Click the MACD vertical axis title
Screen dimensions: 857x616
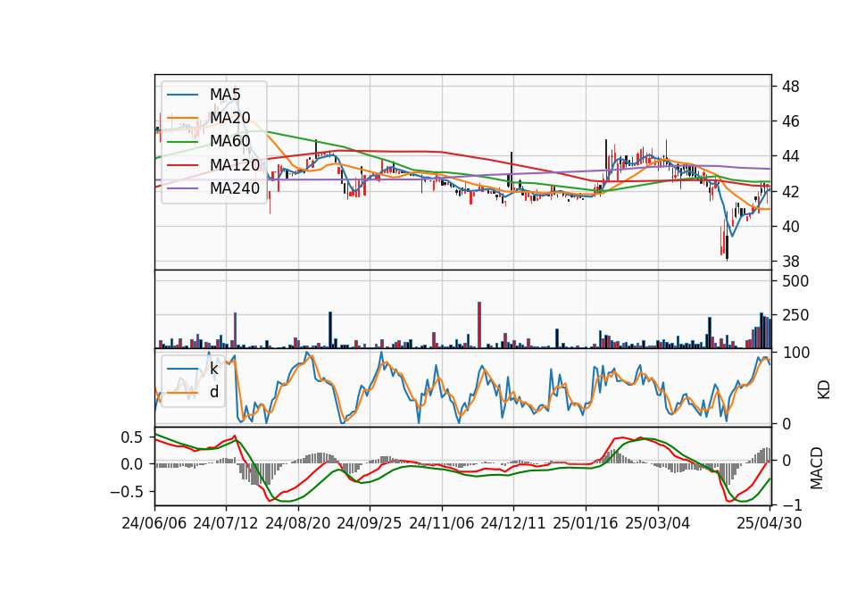(817, 468)
